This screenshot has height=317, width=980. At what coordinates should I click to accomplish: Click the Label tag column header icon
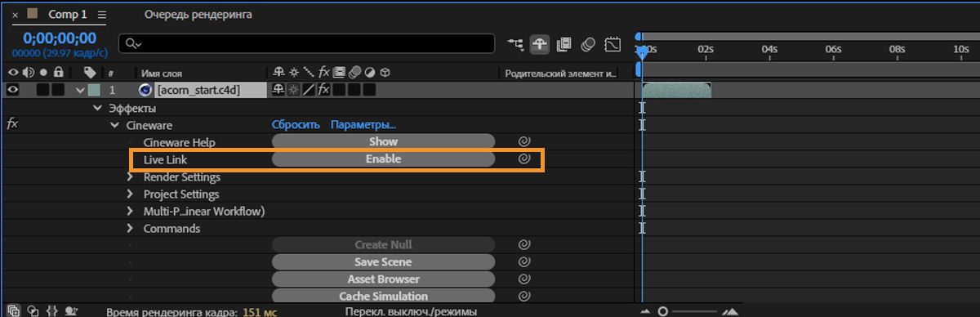[90, 72]
